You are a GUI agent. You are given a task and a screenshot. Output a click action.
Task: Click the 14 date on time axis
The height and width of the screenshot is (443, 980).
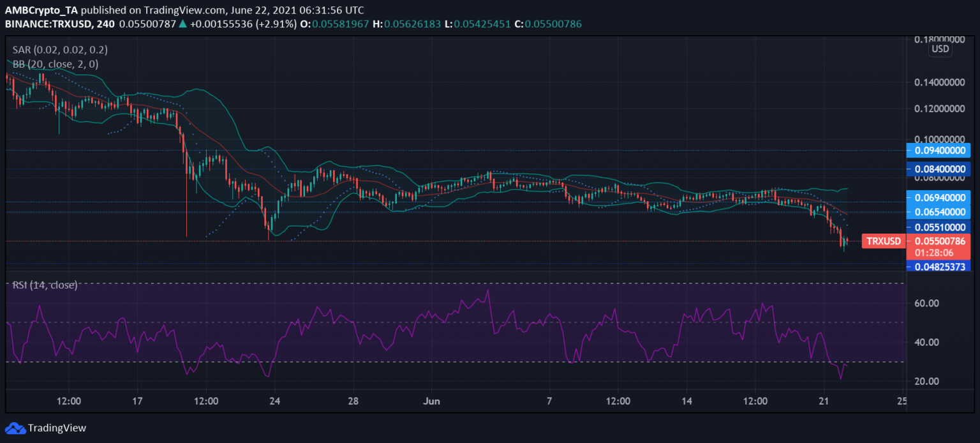[x=687, y=402]
